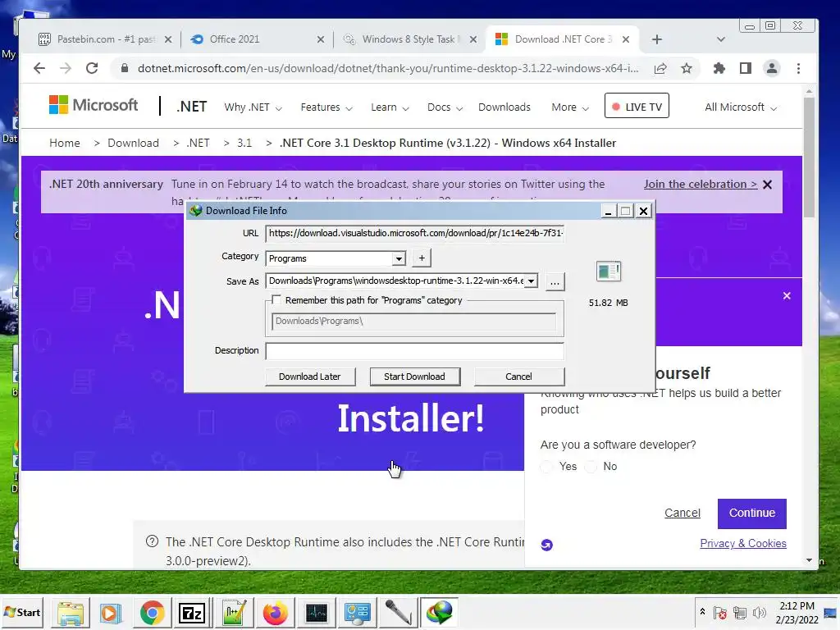This screenshot has width=840, height=630.
Task: Check Remember this path for Programs
Action: tap(276, 300)
